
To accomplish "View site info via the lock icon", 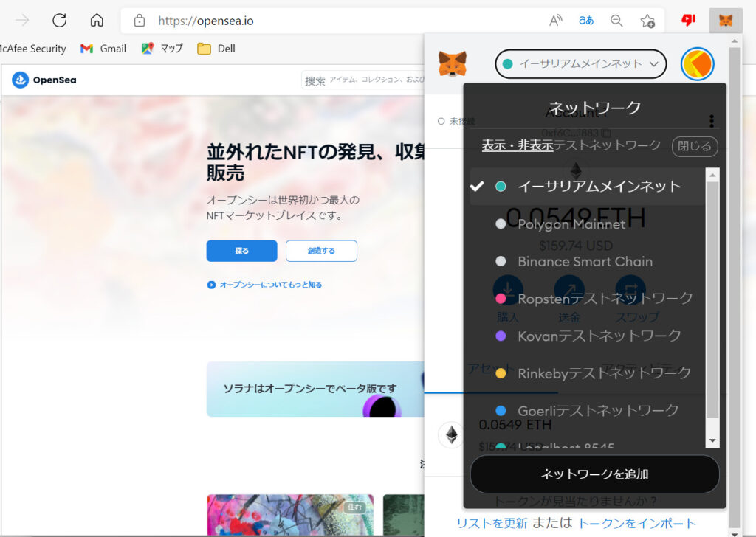I will 140,20.
